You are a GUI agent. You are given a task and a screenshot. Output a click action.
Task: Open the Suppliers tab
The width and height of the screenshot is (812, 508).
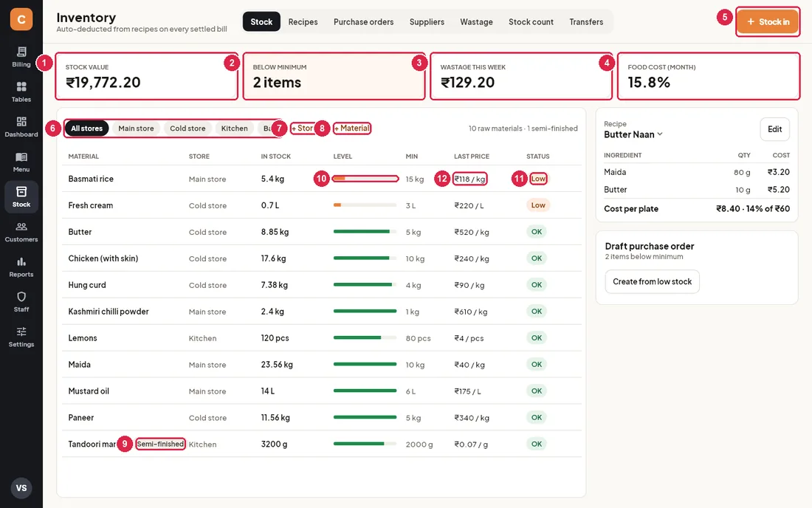(427, 21)
